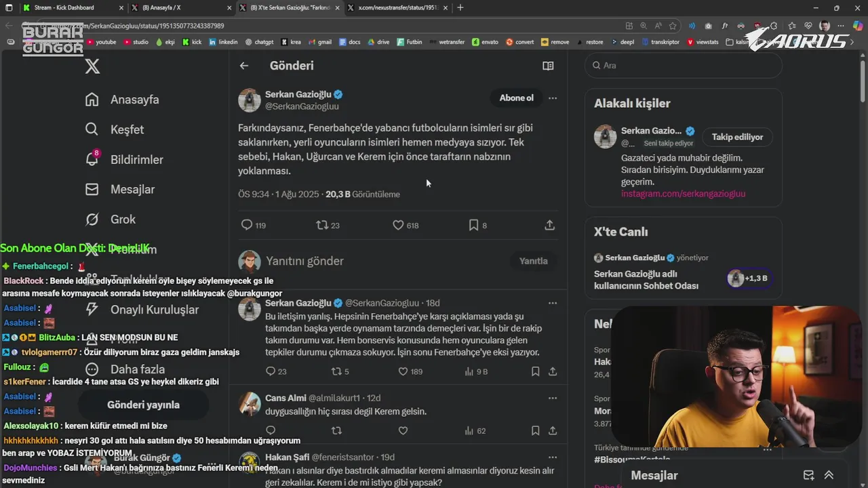Open Bildirimler notifications page
868x488 pixels.
tap(124, 159)
